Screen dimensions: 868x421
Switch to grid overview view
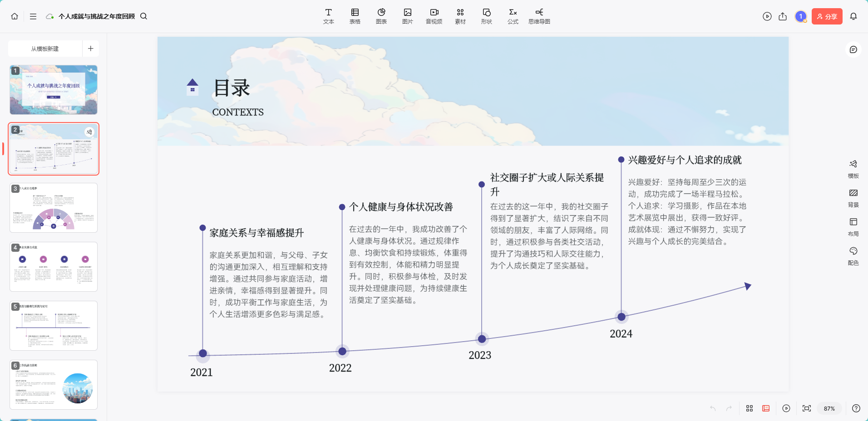tap(750, 408)
